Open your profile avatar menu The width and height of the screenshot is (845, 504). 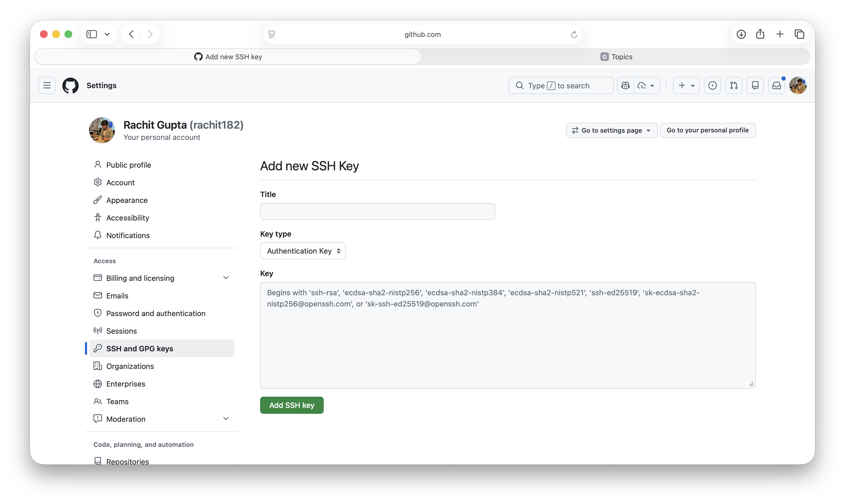[x=798, y=85]
